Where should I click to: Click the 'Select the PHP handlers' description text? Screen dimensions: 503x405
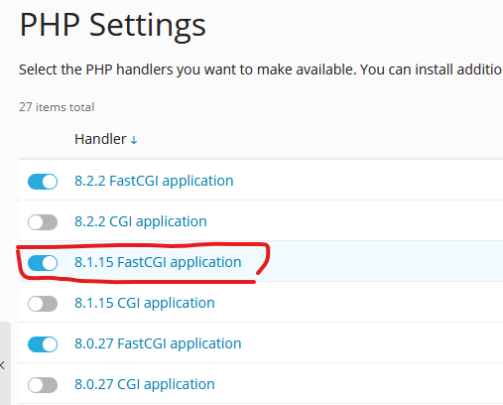tap(260, 70)
